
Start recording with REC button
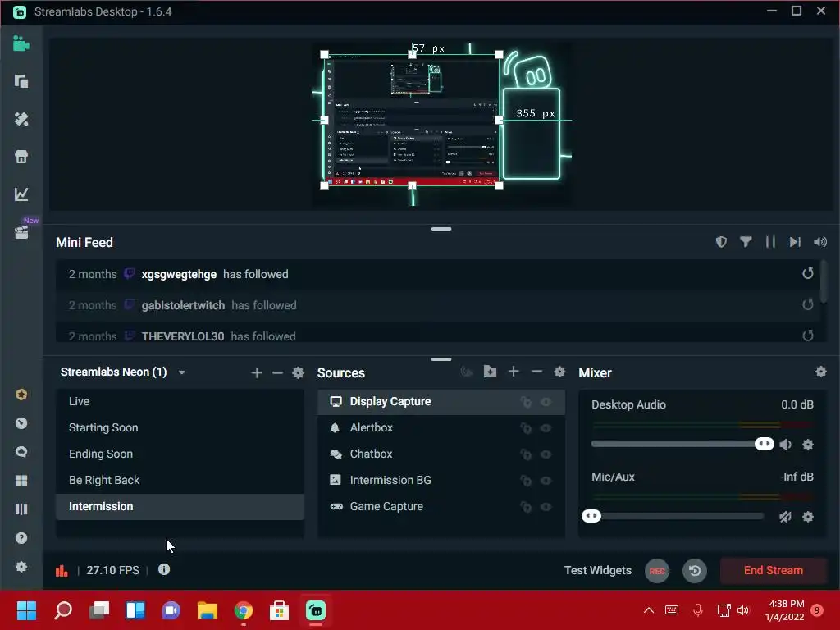coord(657,571)
